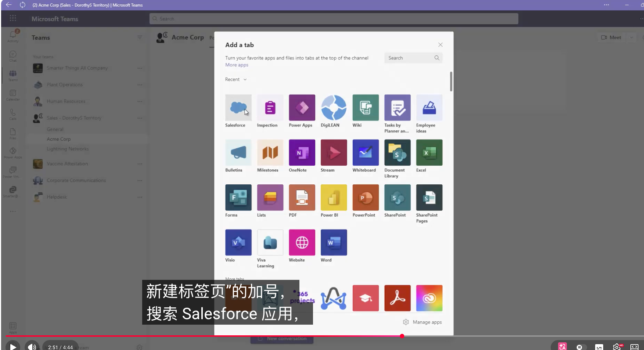Pick the Viva Learning tile

click(270, 242)
